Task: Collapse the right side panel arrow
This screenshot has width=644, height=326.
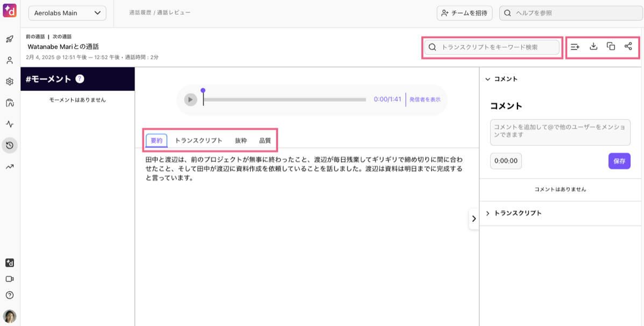Action: click(x=474, y=218)
